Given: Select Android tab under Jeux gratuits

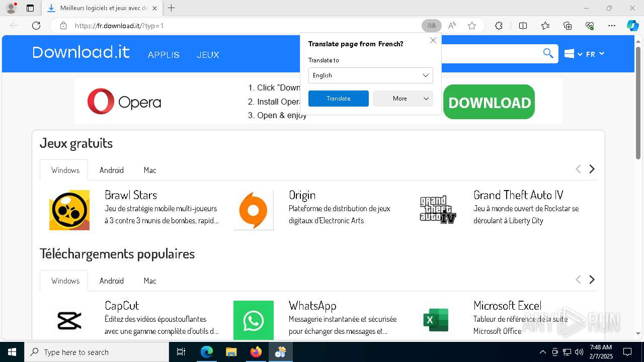Looking at the screenshot, I should pos(112,170).
